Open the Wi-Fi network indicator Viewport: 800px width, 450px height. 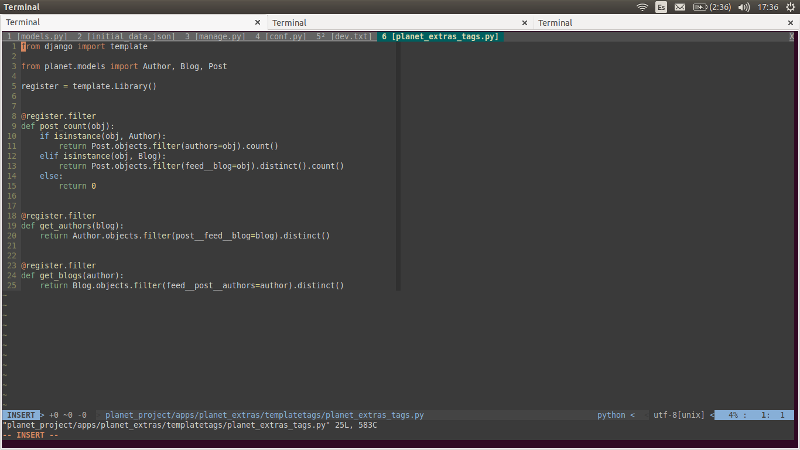tap(642, 7)
